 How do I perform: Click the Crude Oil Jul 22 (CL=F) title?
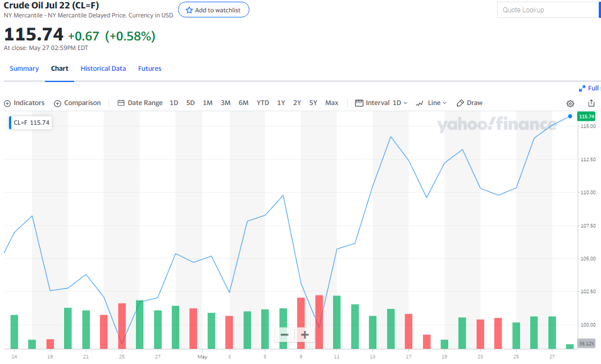(x=51, y=6)
